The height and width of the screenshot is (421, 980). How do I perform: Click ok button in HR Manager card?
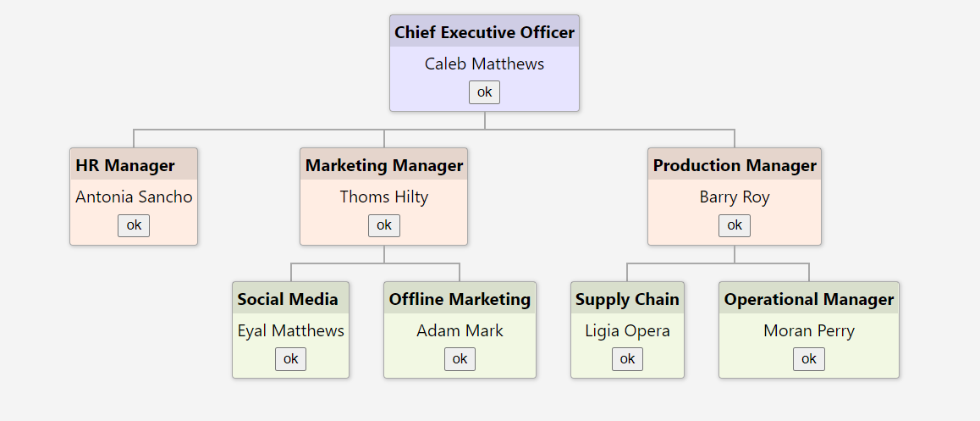[134, 225]
